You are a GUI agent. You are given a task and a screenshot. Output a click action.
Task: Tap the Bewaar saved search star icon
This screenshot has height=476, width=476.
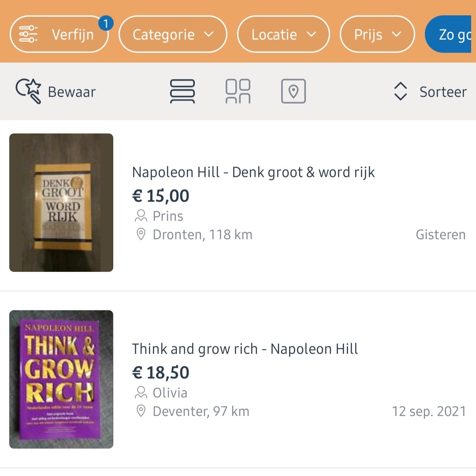28,91
